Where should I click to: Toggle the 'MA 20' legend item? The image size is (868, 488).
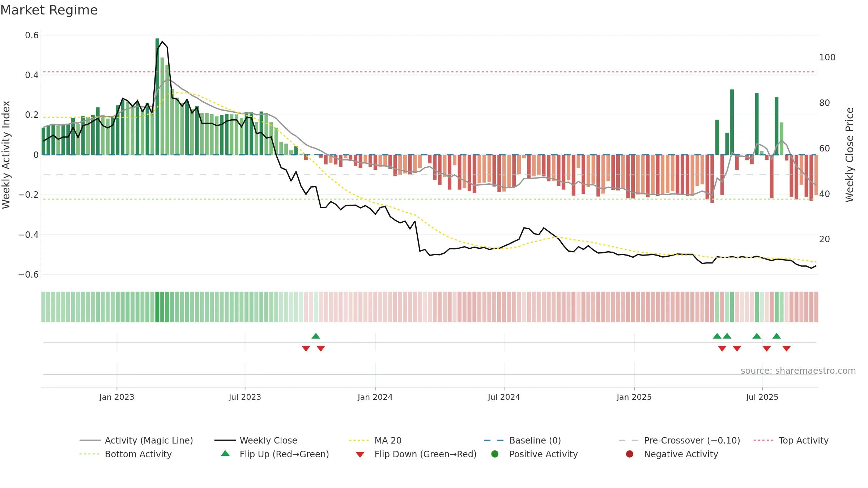click(375, 440)
